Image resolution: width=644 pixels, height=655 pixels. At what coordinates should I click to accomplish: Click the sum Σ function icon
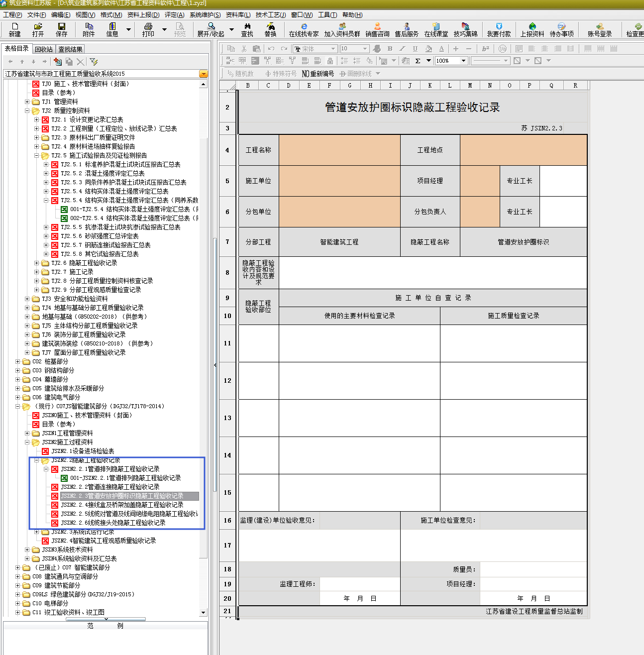click(418, 61)
